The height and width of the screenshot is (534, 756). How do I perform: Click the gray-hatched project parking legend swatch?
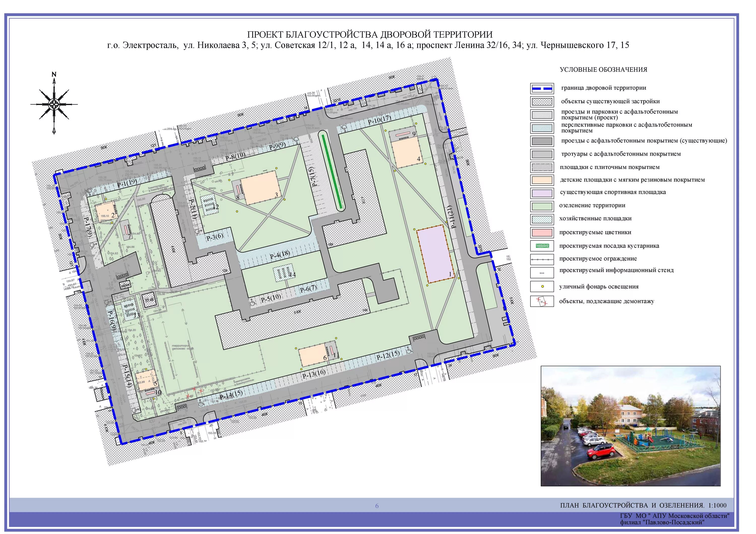542,115
